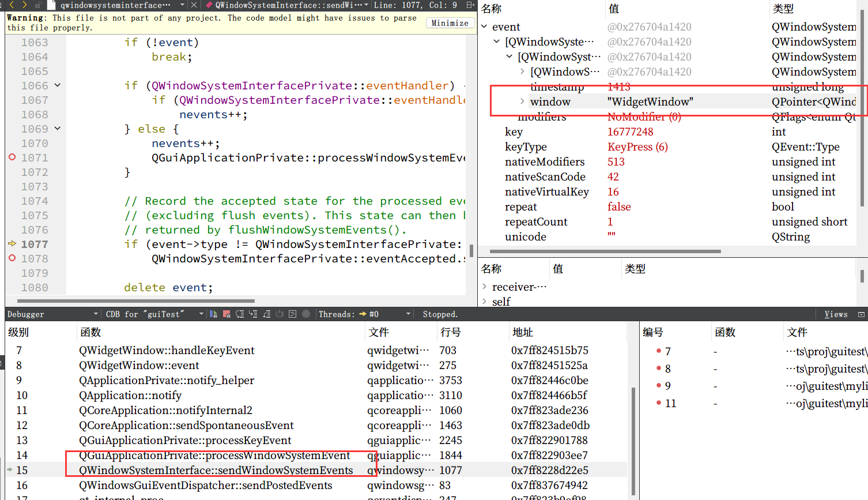The height and width of the screenshot is (500, 868).
Task: Click the keyType KeyPress (6) value
Action: pyautogui.click(x=637, y=146)
